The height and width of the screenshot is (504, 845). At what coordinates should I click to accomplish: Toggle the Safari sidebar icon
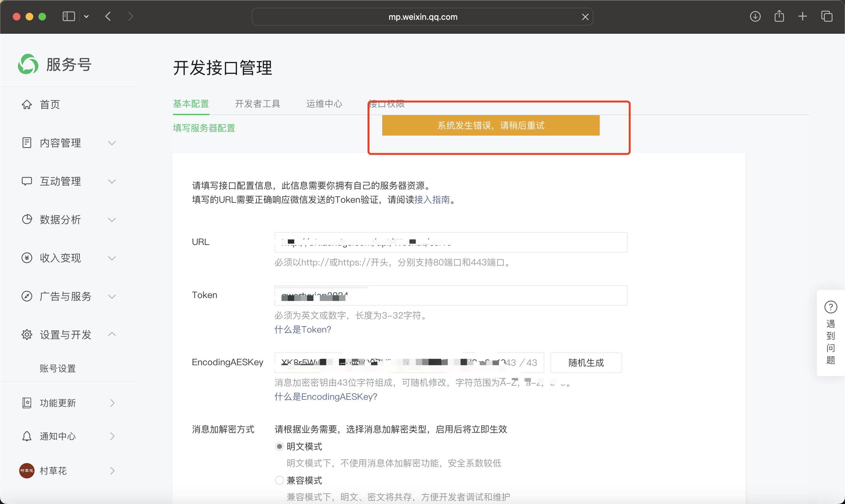(x=69, y=16)
